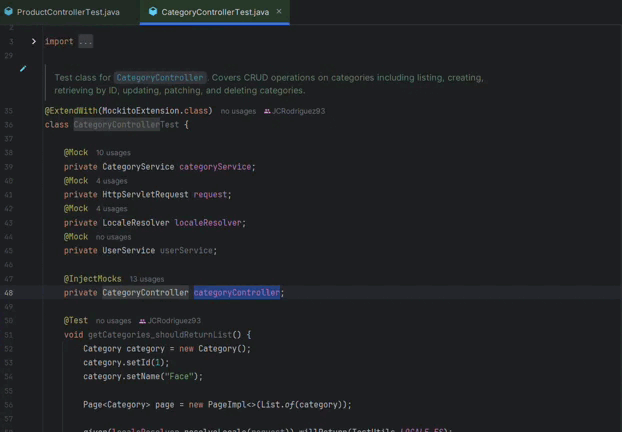Close the CategoryControllerTest.java tab
Viewport: 622px width, 432px height.
[279, 12]
